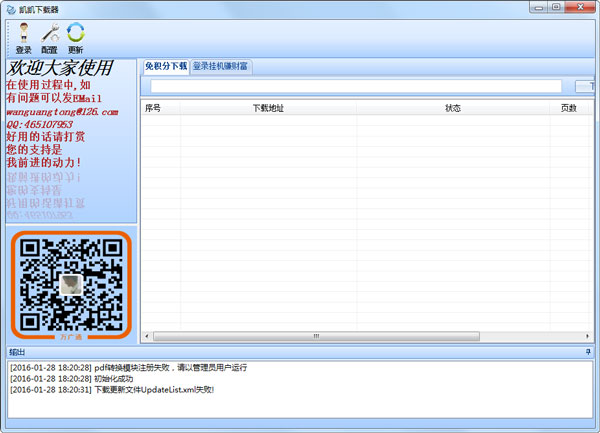Screen dimensions: 600x433
Task: Click the horizontal scrollbar left arrow
Action: click(x=147, y=336)
